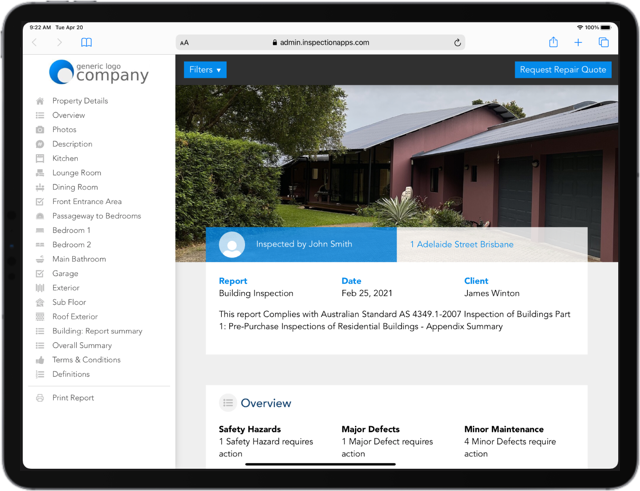This screenshot has height=491, width=640.
Task: Click the Print Report link
Action: 73,398
